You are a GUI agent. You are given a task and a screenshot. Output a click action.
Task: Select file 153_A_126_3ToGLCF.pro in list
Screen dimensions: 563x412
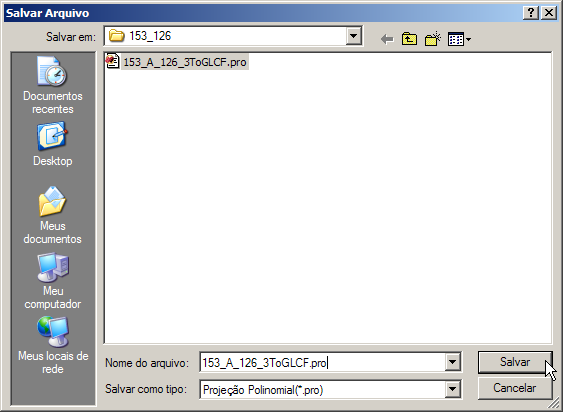coord(185,62)
